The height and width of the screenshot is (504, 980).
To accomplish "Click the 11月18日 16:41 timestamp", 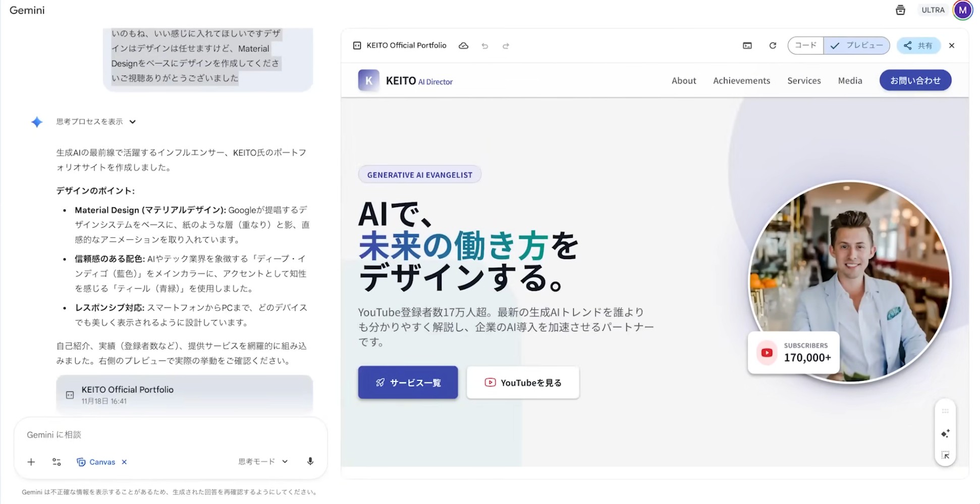I will pos(104,401).
